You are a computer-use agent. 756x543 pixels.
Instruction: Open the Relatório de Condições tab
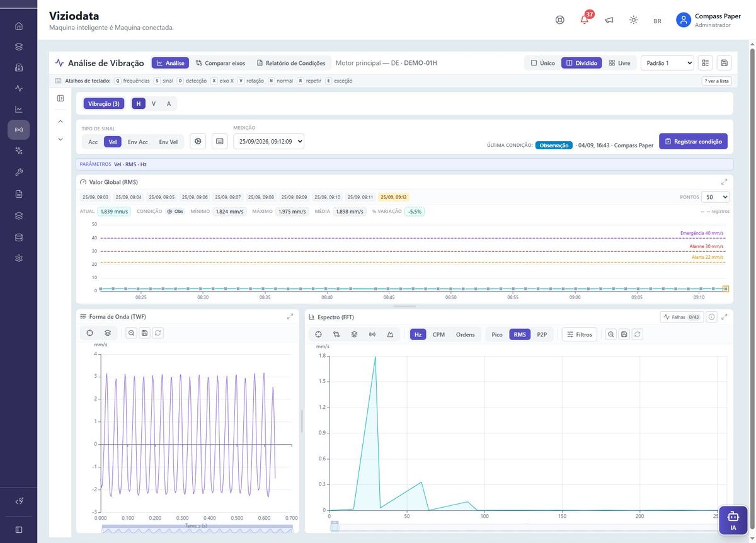[291, 63]
